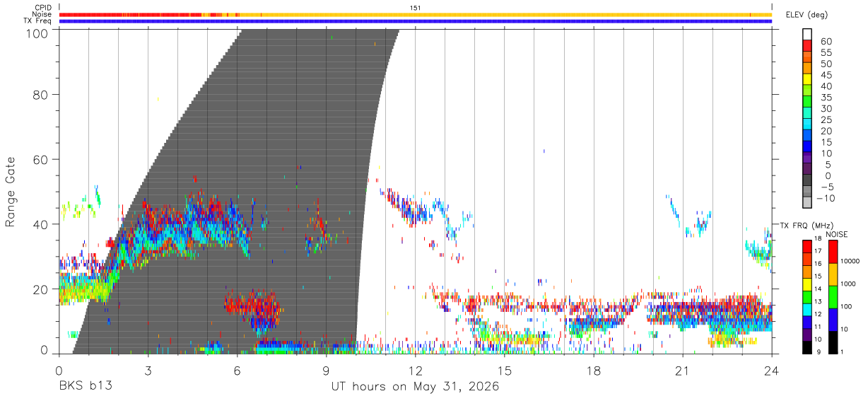
Task: Click the 9 tick on UT hours axis
Action: (326, 371)
